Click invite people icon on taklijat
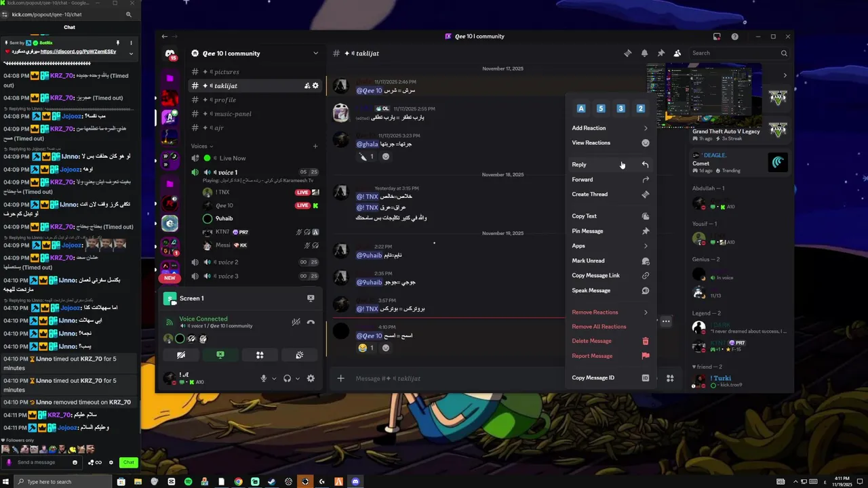Screen dimensions: 868x488 (x=307, y=85)
